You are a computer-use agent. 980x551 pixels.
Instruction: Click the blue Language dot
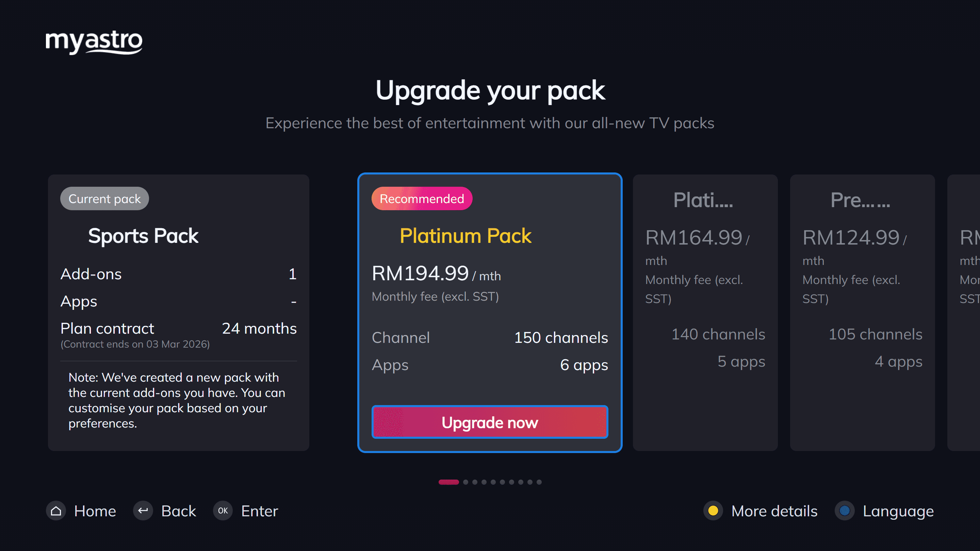[845, 511]
